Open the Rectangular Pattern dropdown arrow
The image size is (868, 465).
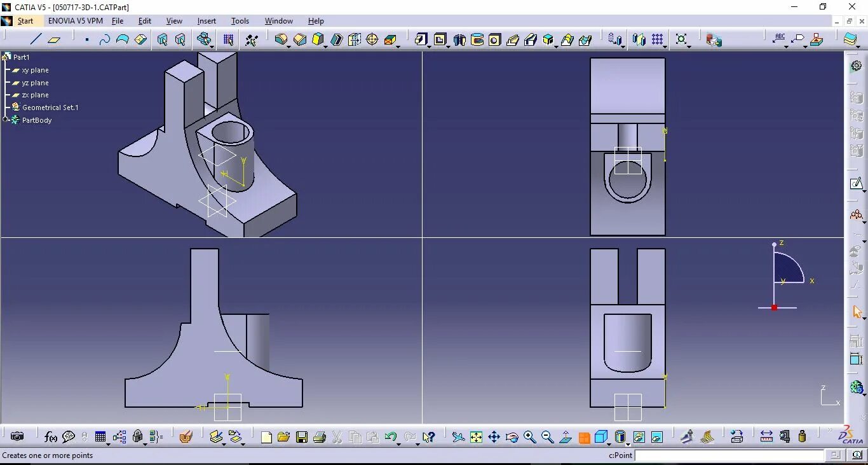tap(665, 46)
